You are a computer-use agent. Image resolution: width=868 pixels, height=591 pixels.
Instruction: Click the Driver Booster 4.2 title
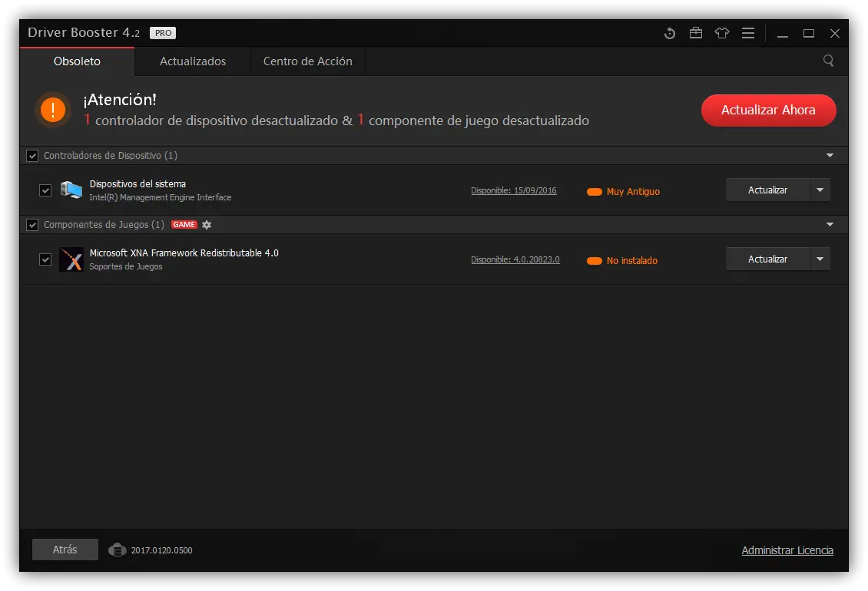(84, 33)
